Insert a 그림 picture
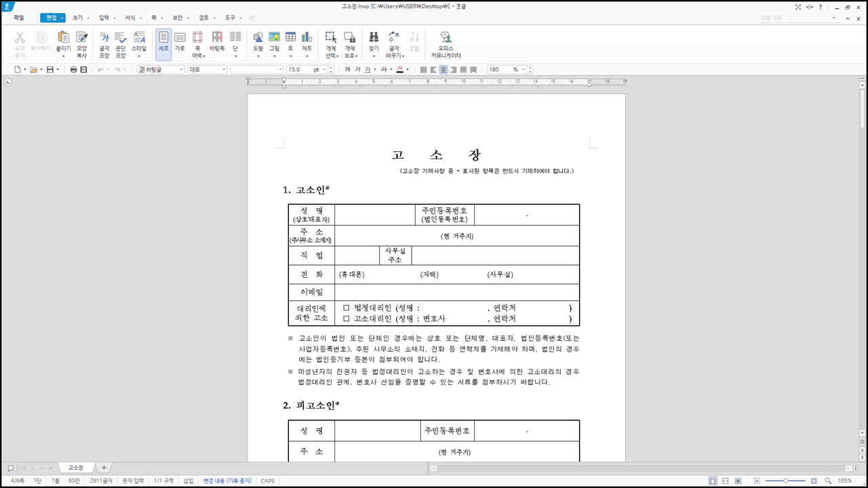Viewport: 868px width, 488px height. click(275, 45)
